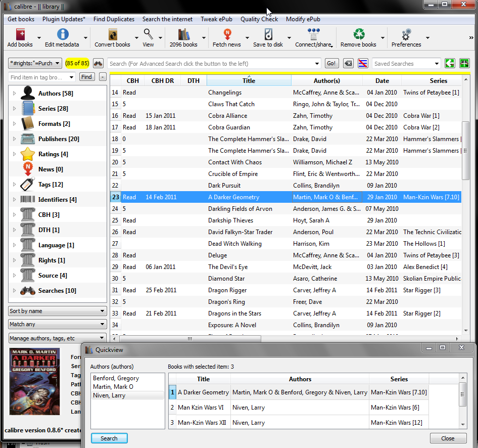Open the Add books dropdown arrow
This screenshot has height=448, width=478.
(39, 38)
